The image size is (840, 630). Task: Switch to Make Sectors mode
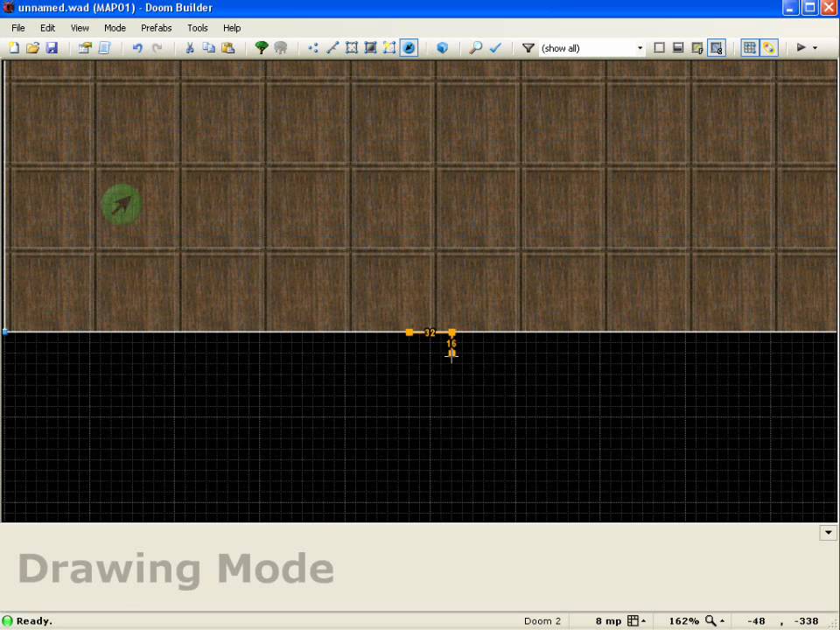389,47
